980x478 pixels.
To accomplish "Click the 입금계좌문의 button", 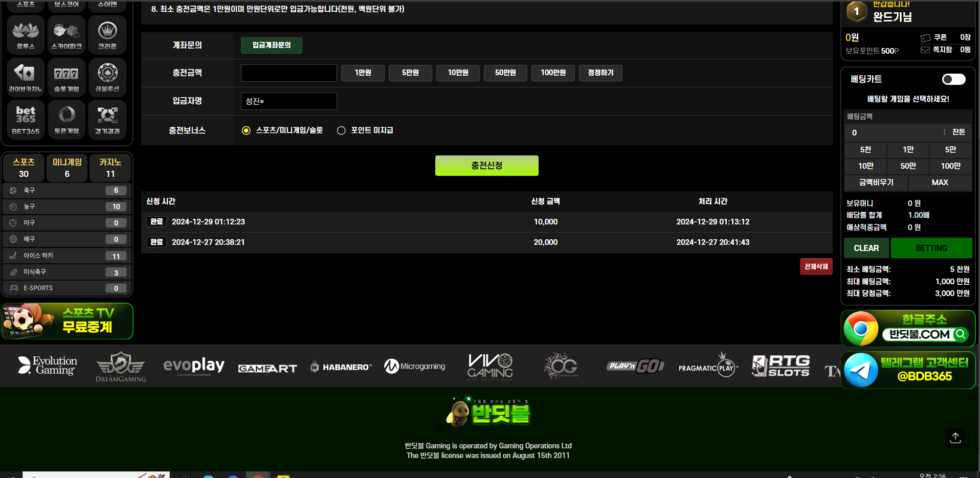I will tap(272, 45).
